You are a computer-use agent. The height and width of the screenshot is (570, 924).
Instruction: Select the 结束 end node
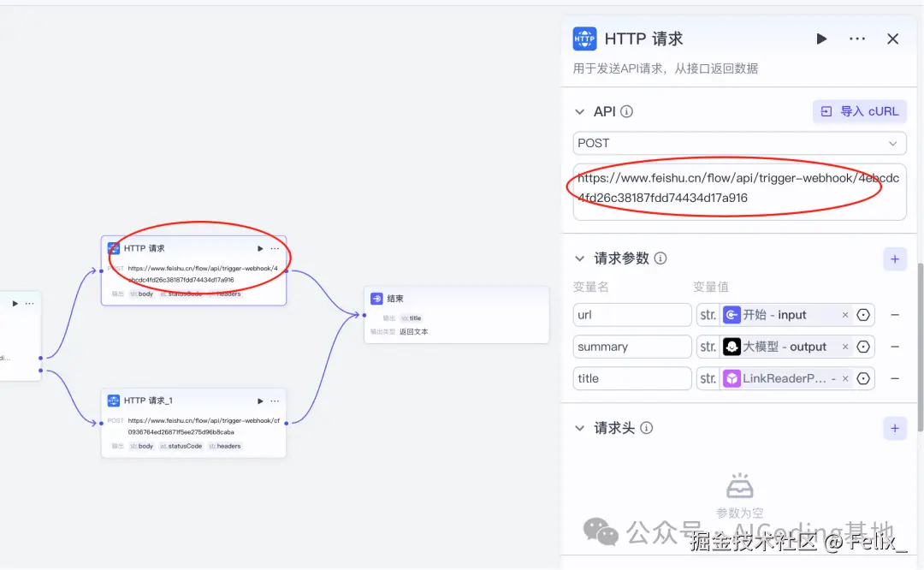[x=457, y=315]
